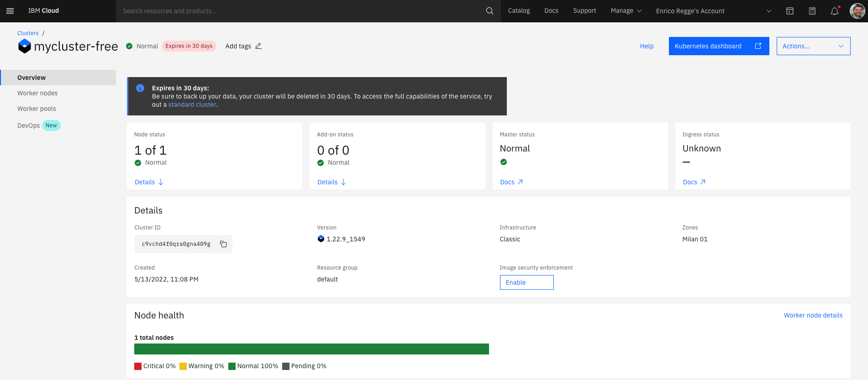Click the Master status green check icon
868x380 pixels.
(x=504, y=162)
